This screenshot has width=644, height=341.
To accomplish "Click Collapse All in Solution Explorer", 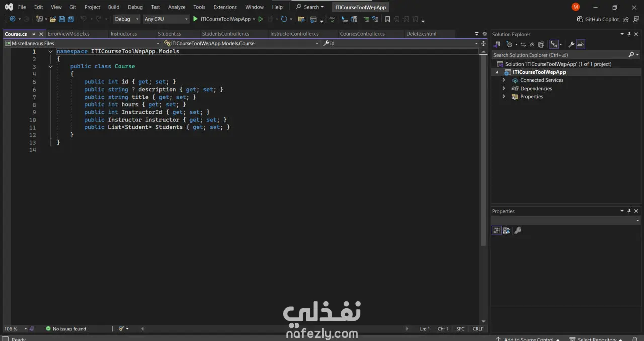I will coord(532,44).
